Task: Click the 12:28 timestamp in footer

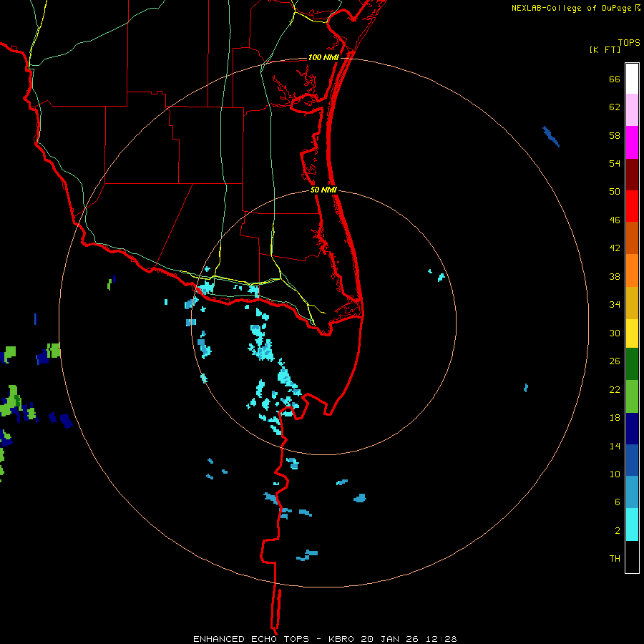Action: click(x=441, y=639)
